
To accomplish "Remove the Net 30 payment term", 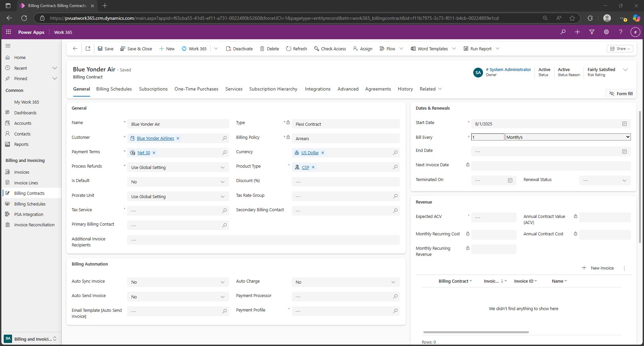I will click(154, 153).
